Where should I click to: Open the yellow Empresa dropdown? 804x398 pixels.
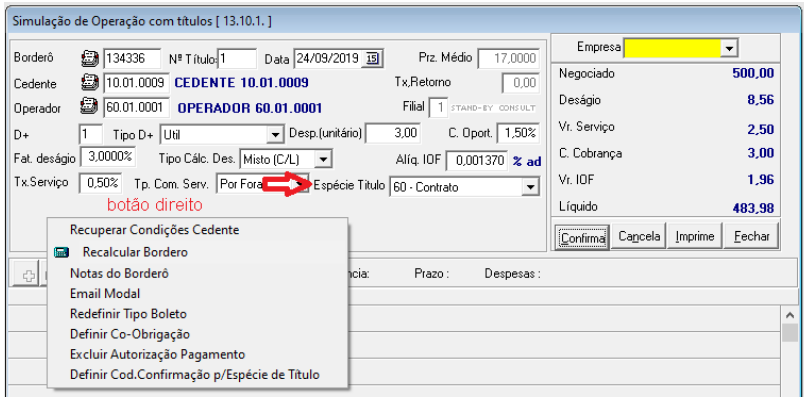[729, 49]
